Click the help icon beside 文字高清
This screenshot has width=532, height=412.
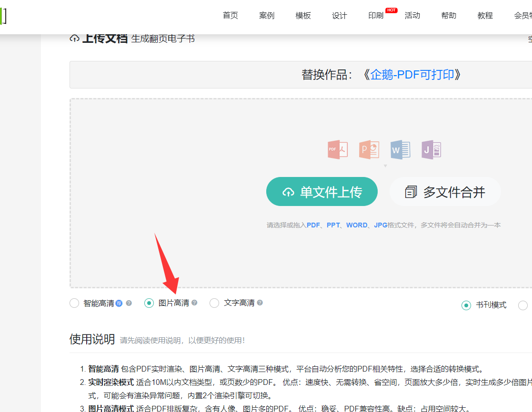click(260, 303)
